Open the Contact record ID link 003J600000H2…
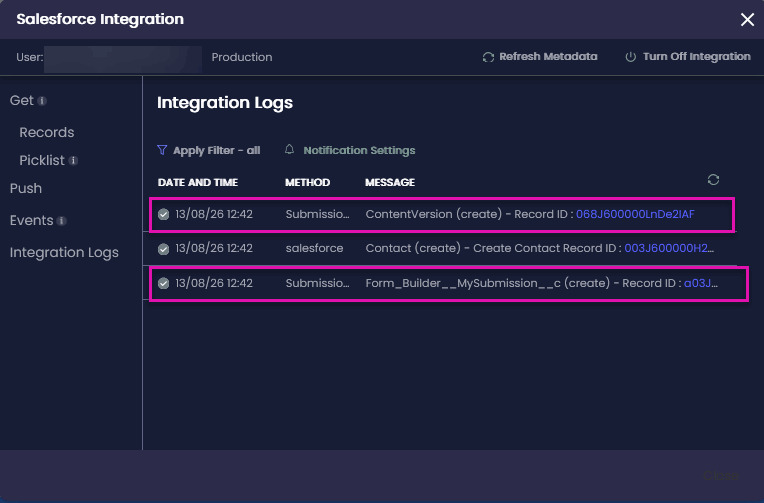This screenshot has height=503, width=764. pos(669,248)
